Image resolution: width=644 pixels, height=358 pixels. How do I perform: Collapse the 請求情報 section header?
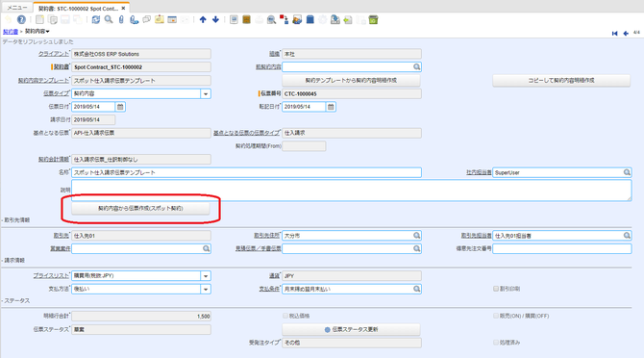tap(14, 261)
